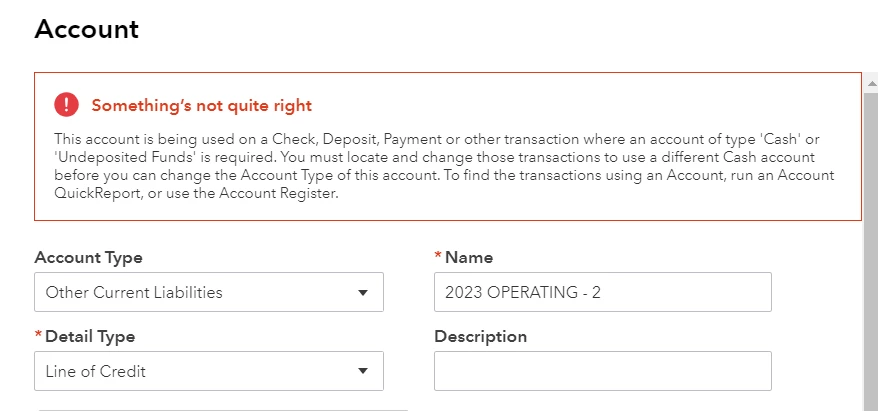Click the Detail Type dropdown arrow
The image size is (878, 411).
(363, 371)
